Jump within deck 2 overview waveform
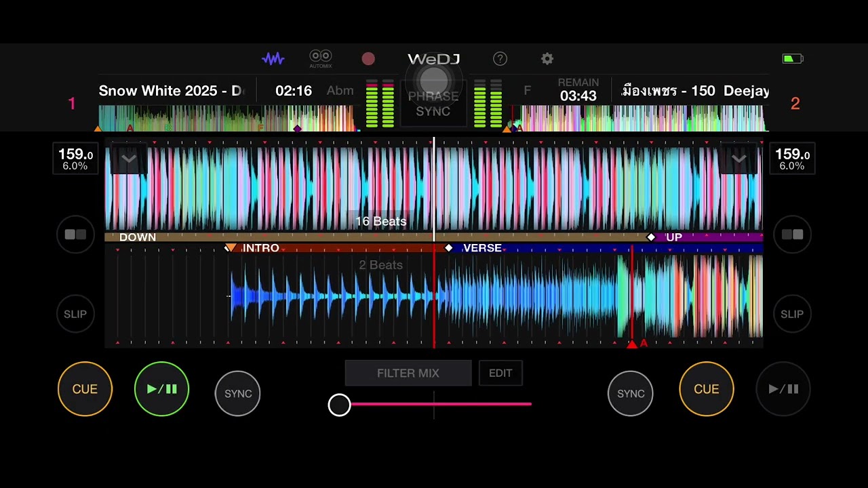This screenshot has height=488, width=868. pos(639,118)
